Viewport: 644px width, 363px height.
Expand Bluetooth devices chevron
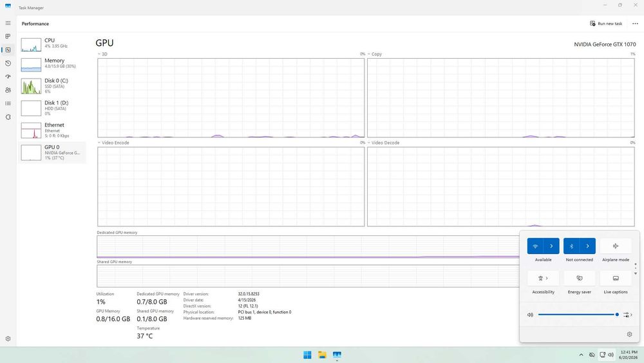[587, 246]
